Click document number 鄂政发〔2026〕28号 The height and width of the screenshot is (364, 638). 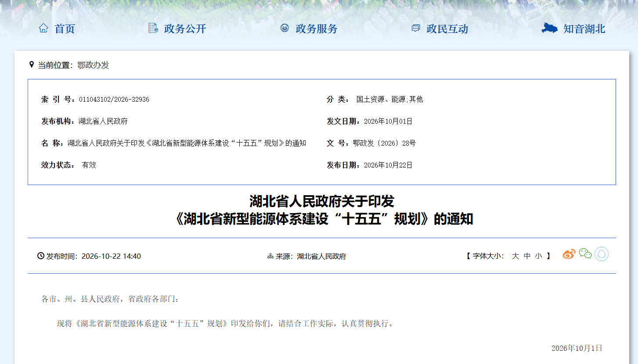[384, 143]
